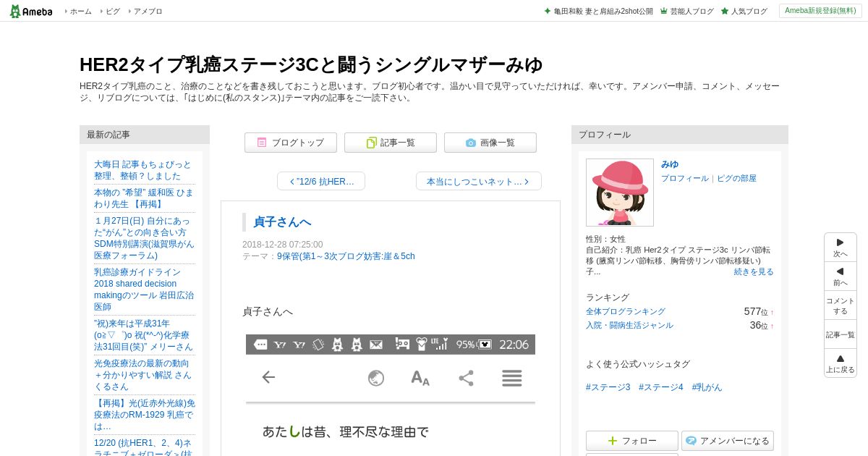Open hashtag #ステージ3
Image resolution: width=868 pixels, height=456 pixels.
608,387
